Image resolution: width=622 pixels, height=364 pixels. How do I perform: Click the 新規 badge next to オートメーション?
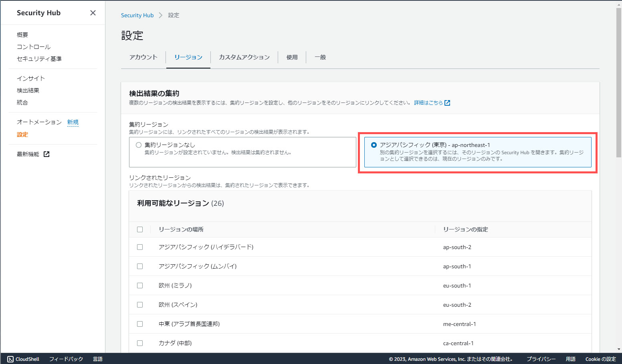73,122
